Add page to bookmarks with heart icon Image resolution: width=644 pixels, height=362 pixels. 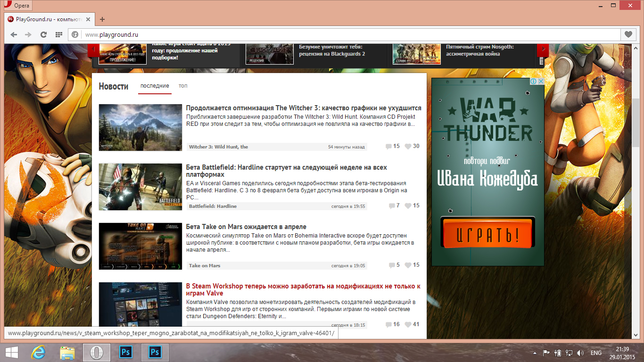pos(628,34)
